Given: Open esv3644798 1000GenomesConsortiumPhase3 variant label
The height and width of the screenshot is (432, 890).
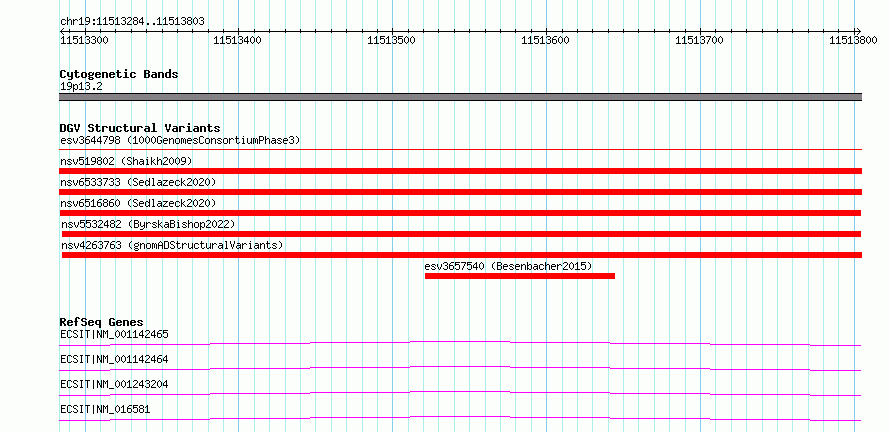Looking at the screenshot, I should coord(180,140).
